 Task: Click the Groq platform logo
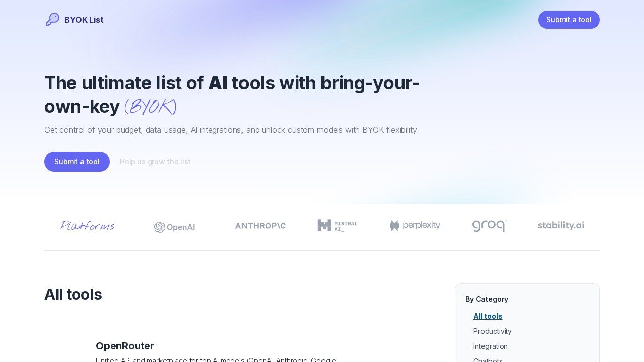pyautogui.click(x=489, y=226)
